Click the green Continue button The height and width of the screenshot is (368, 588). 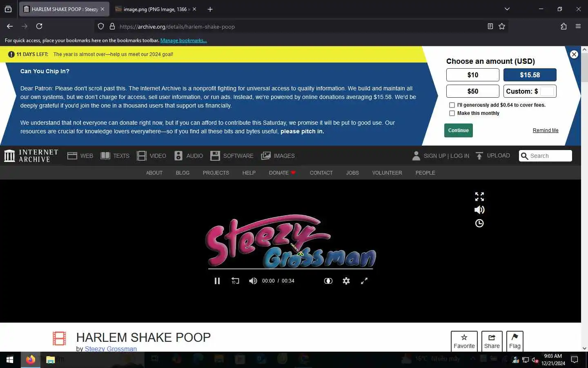click(x=459, y=130)
